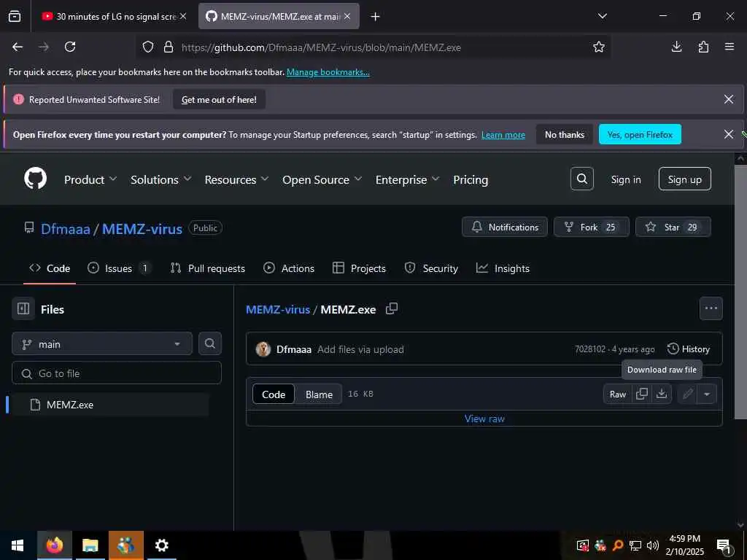Image resolution: width=747 pixels, height=560 pixels.
Task: Open the Projects tab
Action: coord(359,268)
